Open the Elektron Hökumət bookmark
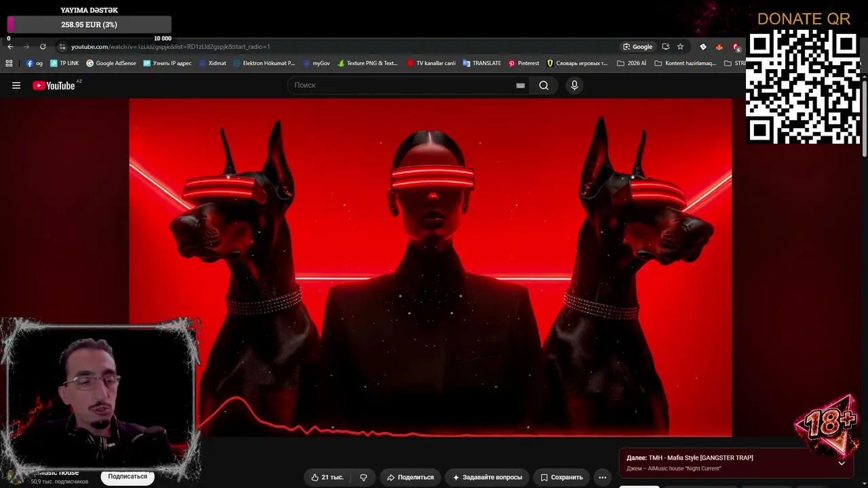This screenshot has width=868, height=488. pyautogui.click(x=264, y=63)
